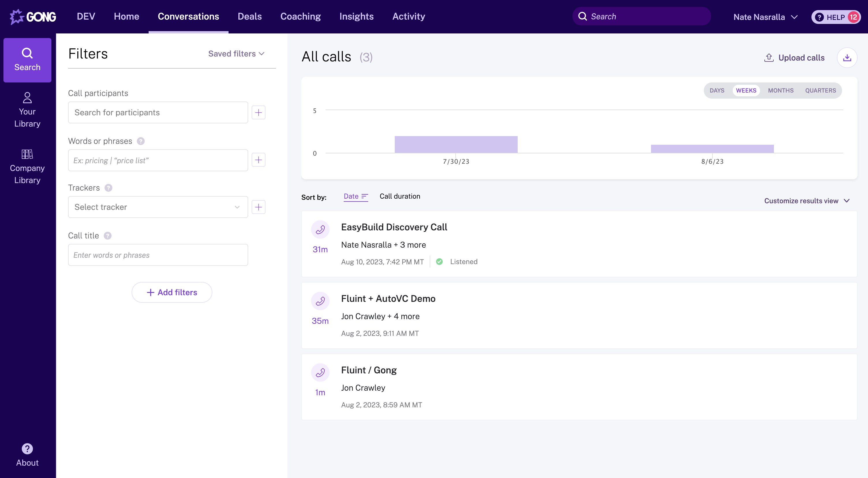The image size is (868, 478).
Task: Click the download calls icon button
Action: [847, 58]
